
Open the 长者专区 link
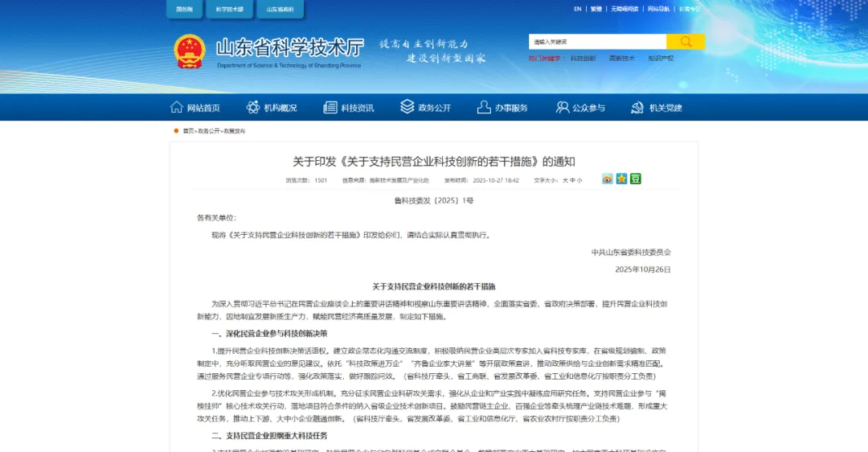click(x=690, y=9)
